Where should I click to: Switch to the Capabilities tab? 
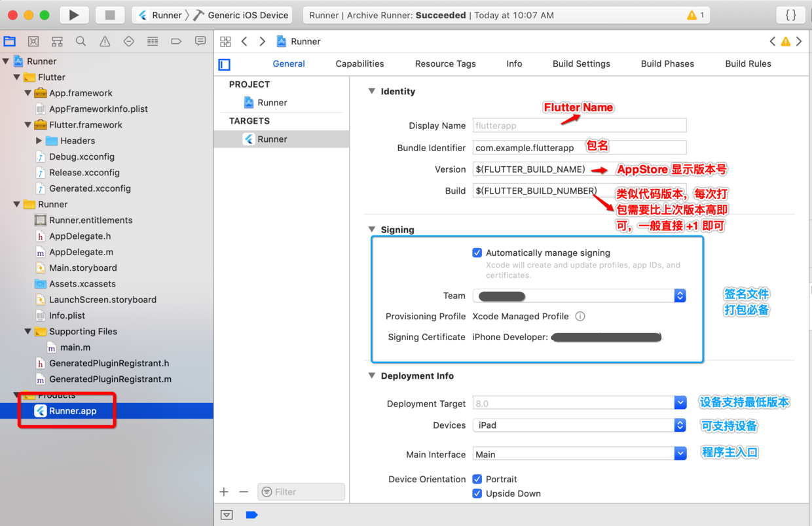[360, 64]
